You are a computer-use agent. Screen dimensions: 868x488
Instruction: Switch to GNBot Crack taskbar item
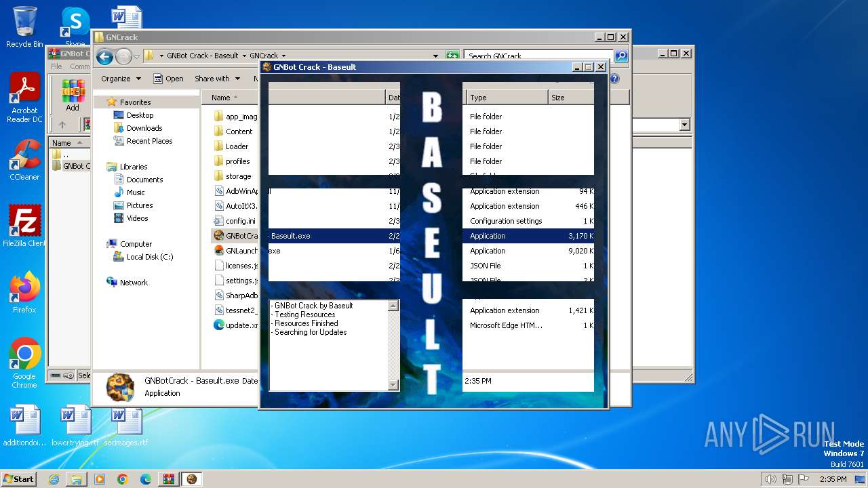[x=192, y=479]
